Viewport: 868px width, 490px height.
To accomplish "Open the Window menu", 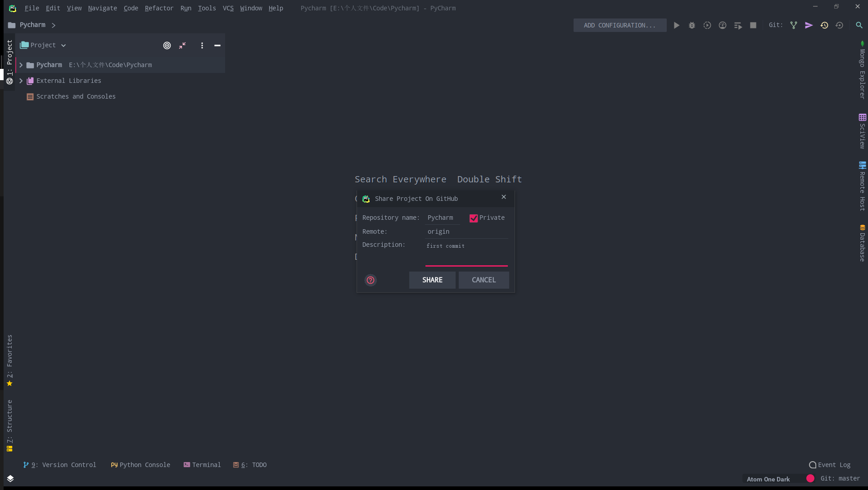I will 251,8.
